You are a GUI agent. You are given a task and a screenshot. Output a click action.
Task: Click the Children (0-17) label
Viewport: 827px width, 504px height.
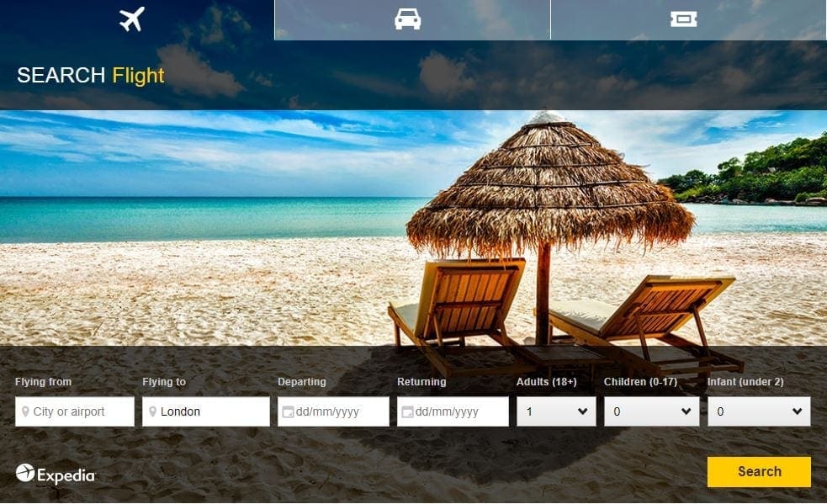click(x=640, y=381)
